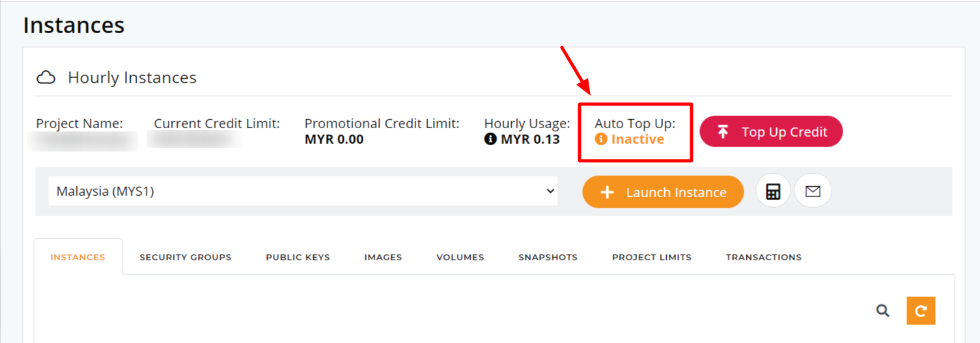Open the Malaysia (MYS1) region dropdown
Screen dimensions: 980x343
(x=303, y=191)
